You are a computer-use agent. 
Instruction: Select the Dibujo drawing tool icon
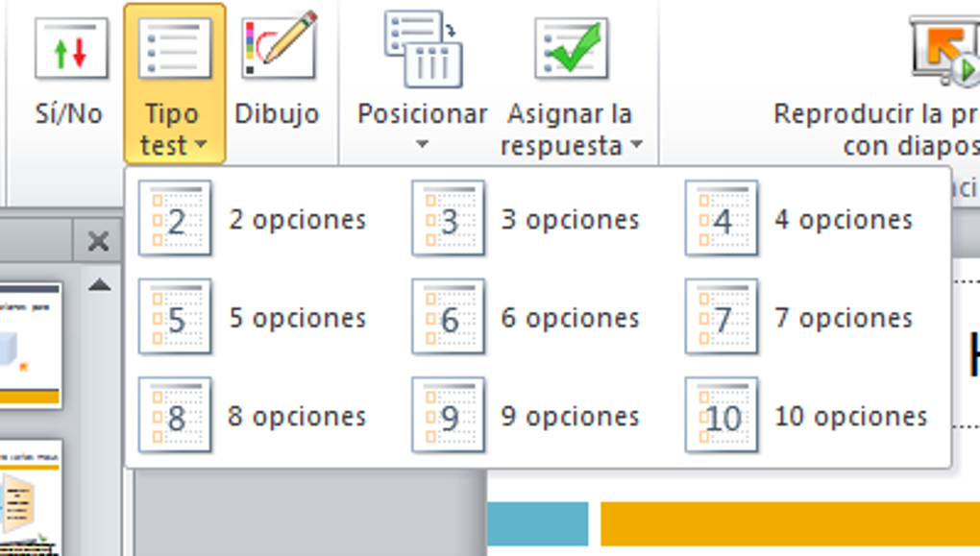(279, 44)
